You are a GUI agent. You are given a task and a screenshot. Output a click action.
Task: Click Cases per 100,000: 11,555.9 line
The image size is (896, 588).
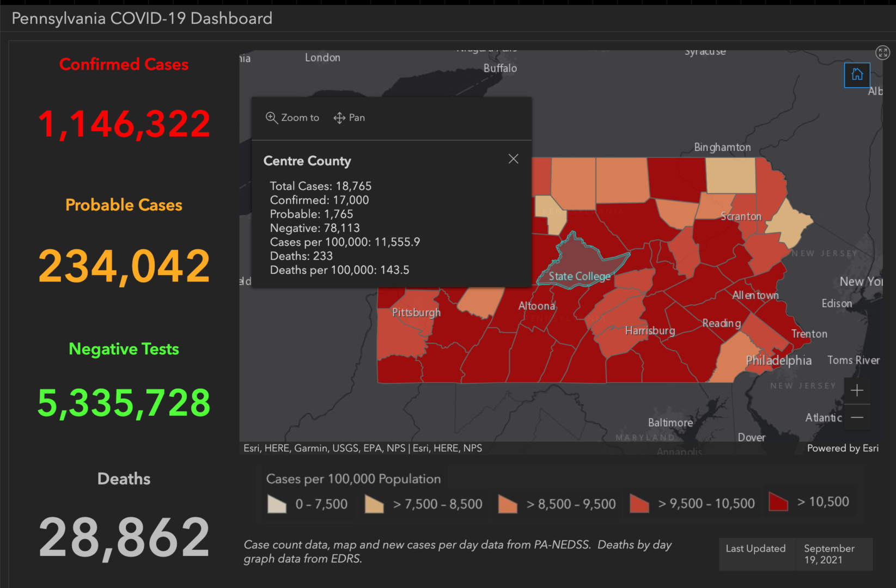pos(345,242)
